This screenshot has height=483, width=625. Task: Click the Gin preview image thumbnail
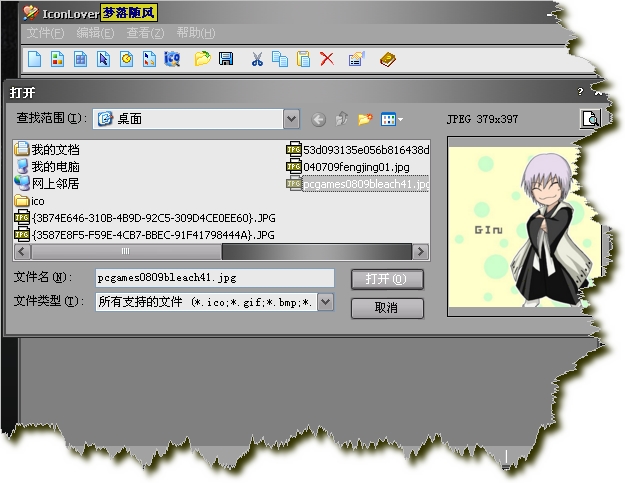click(525, 227)
